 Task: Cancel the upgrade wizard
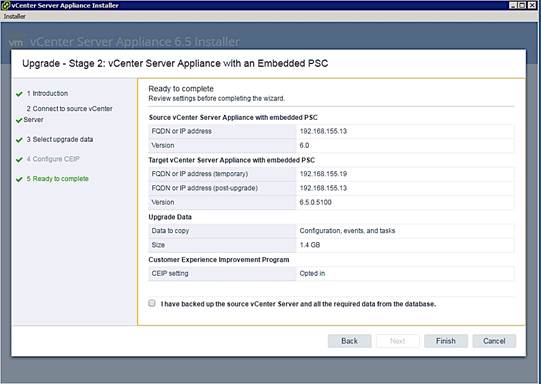pyautogui.click(x=494, y=341)
